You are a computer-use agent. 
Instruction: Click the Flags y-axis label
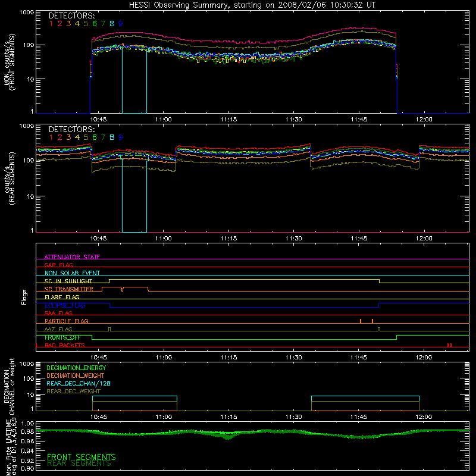tap(24, 297)
